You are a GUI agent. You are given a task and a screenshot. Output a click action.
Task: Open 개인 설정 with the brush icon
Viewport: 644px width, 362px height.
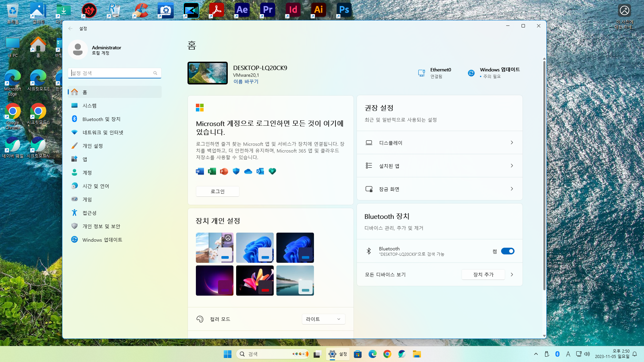coord(92,146)
